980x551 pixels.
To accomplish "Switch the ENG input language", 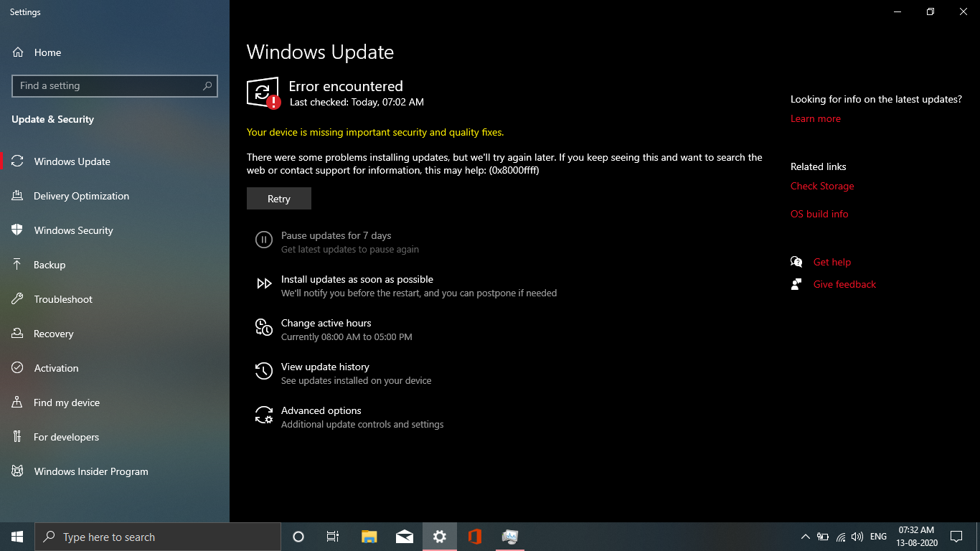I will point(878,537).
